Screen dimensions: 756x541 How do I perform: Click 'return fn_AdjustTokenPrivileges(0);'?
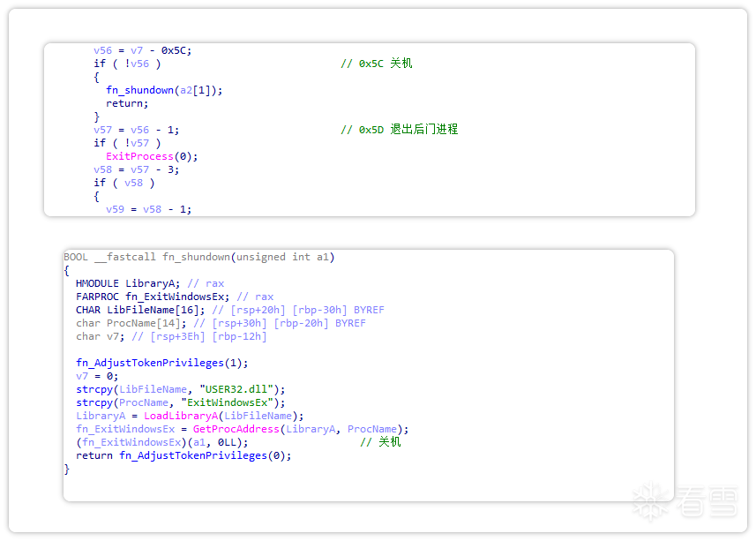(183, 455)
